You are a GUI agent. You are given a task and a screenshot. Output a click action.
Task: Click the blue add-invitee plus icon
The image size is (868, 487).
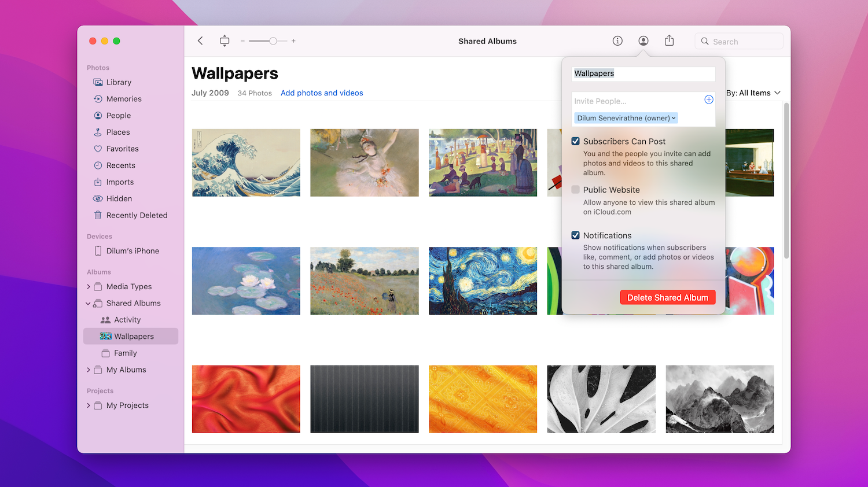(708, 100)
